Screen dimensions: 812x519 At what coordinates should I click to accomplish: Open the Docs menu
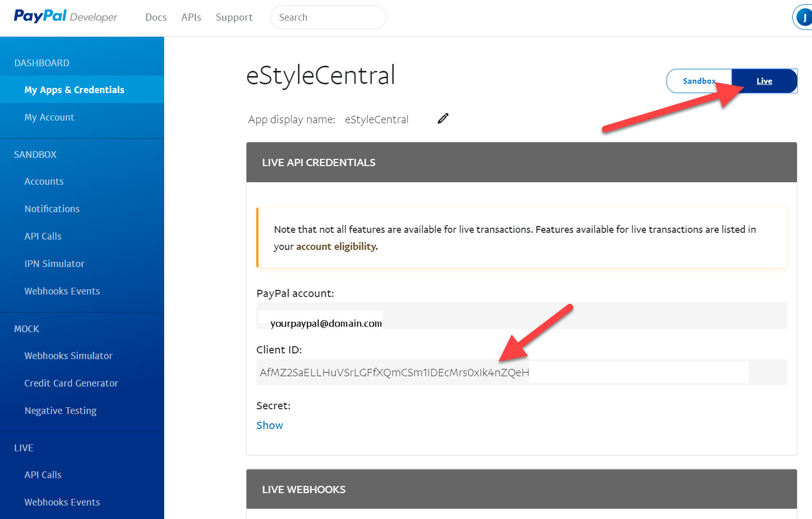click(x=156, y=17)
